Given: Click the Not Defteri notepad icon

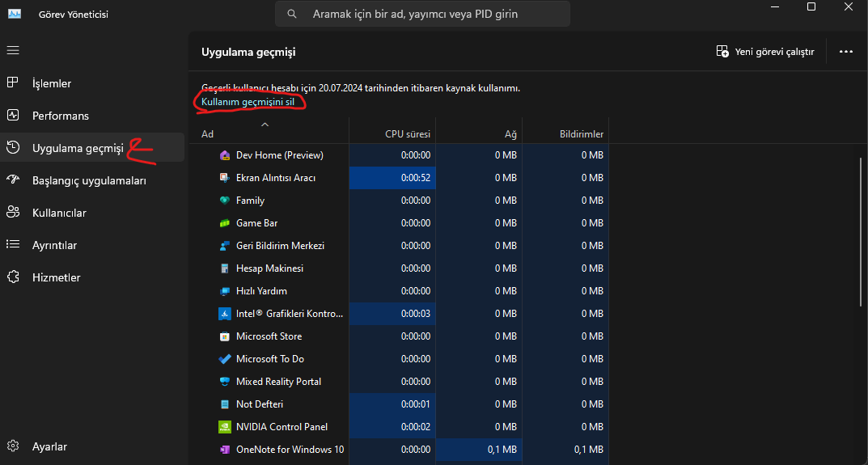Looking at the screenshot, I should click(x=224, y=404).
